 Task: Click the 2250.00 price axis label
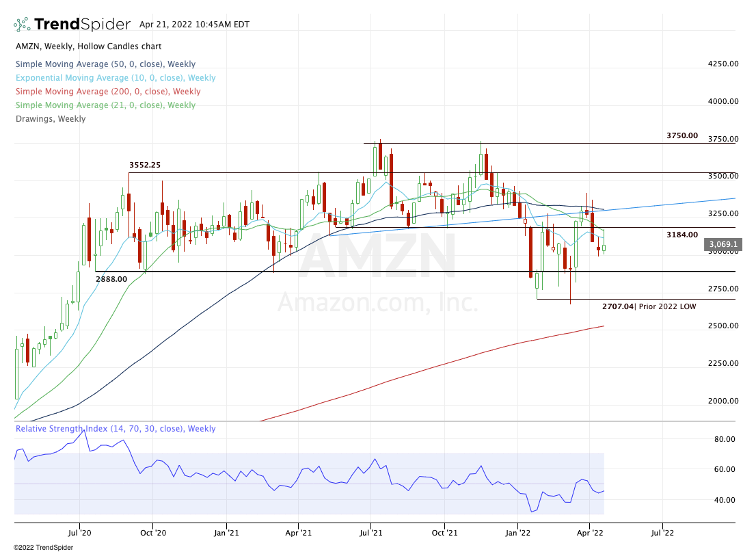click(723, 363)
